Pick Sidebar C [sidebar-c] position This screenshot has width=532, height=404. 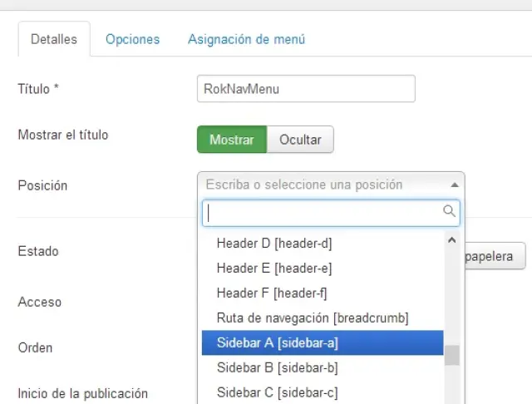tap(277, 392)
